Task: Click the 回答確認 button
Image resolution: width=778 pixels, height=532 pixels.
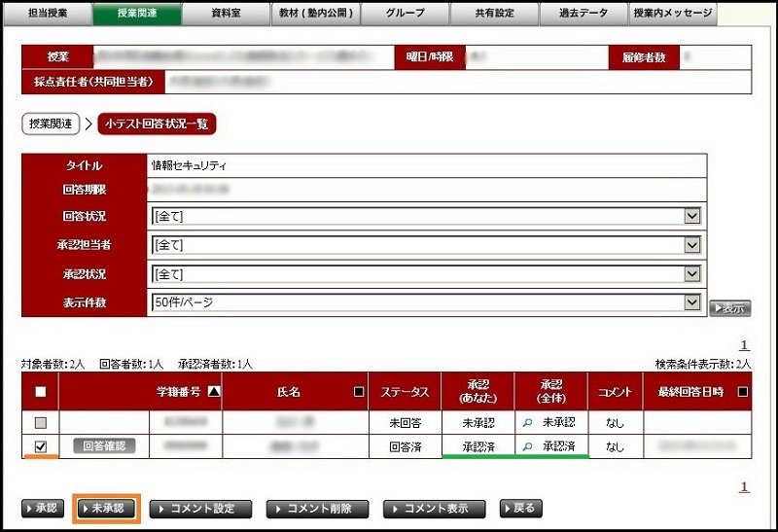Action: (x=104, y=445)
